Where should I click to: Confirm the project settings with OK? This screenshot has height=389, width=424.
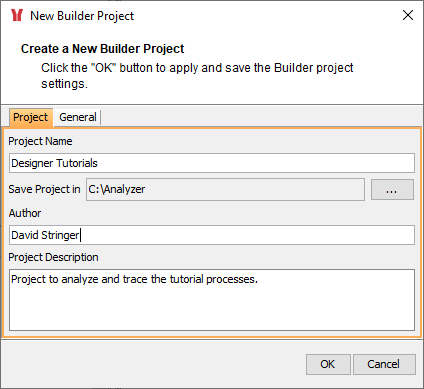click(x=328, y=364)
